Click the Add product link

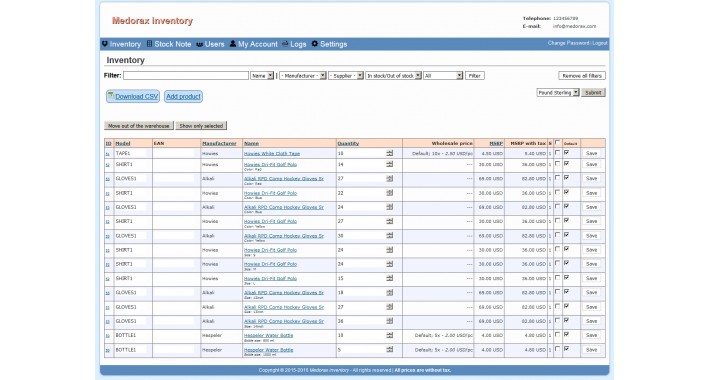pos(183,96)
